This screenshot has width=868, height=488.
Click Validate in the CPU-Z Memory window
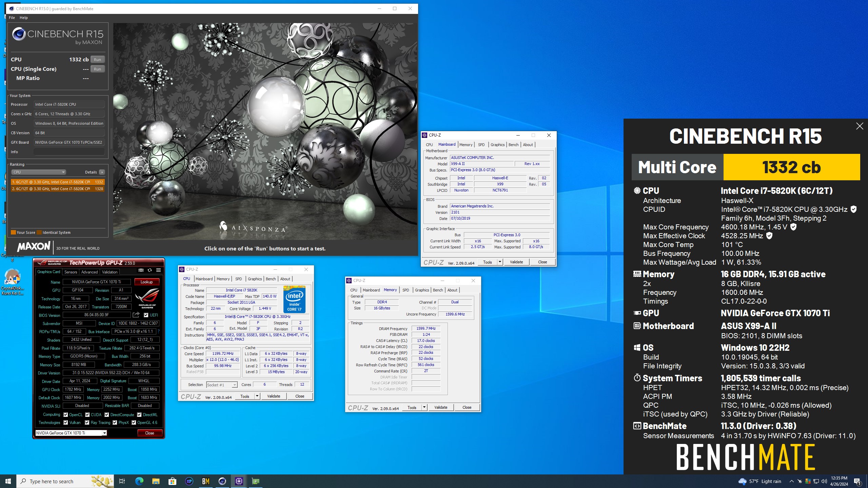(441, 407)
